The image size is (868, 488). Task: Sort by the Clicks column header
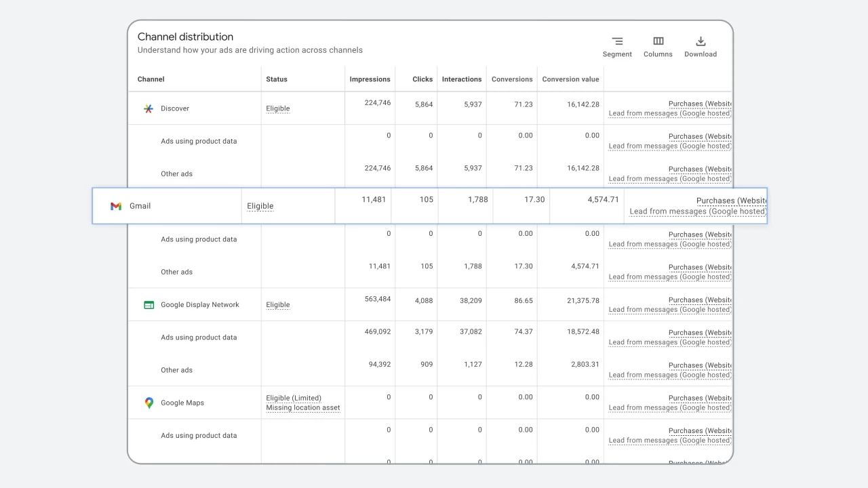pyautogui.click(x=422, y=79)
